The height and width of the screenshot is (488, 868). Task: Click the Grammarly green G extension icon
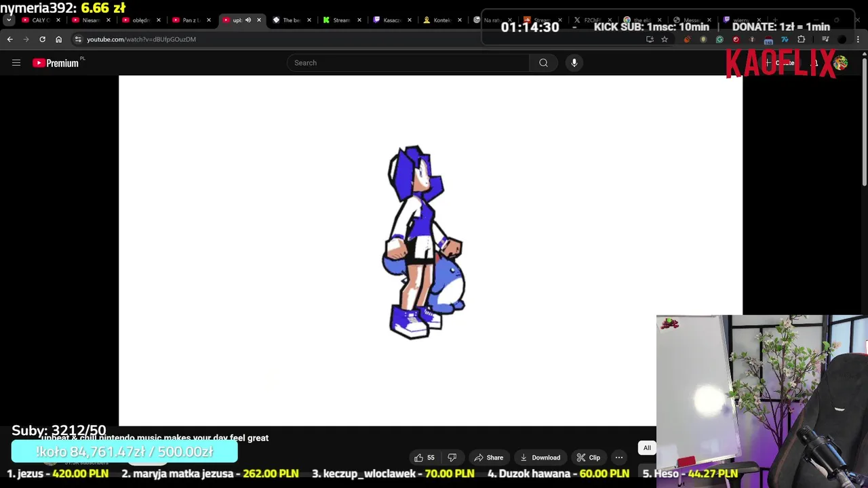click(x=719, y=39)
